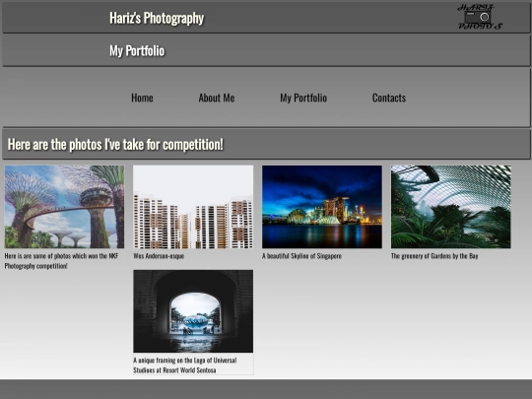Go to the About Me page

(217, 99)
